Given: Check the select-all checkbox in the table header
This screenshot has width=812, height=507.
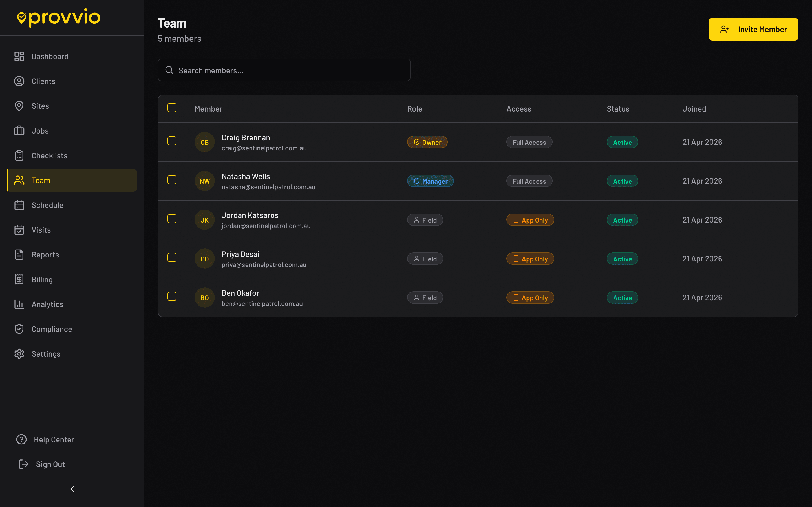Looking at the screenshot, I should coord(172,108).
